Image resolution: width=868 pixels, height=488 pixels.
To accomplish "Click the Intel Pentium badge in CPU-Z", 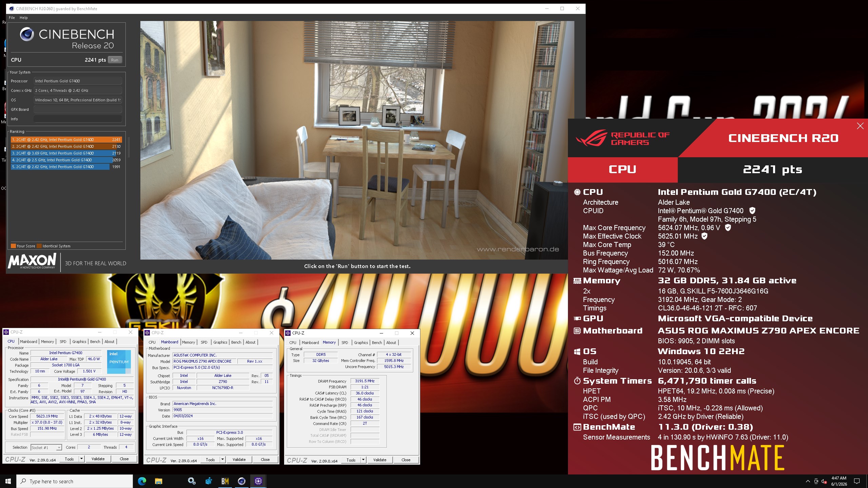I will (x=119, y=362).
